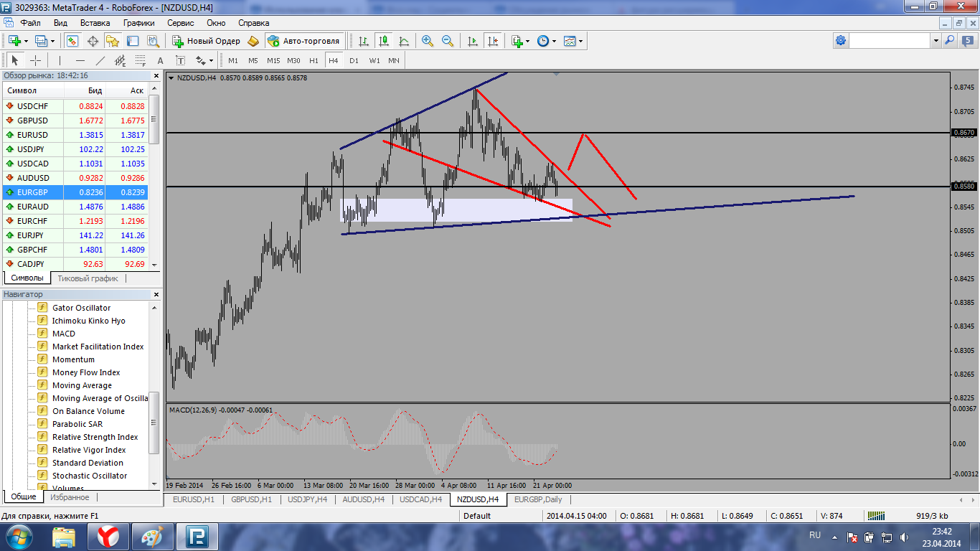Screen dimensions: 980x551
Task: Toggle the Navigator panel star-folder icon
Action: (x=113, y=41)
